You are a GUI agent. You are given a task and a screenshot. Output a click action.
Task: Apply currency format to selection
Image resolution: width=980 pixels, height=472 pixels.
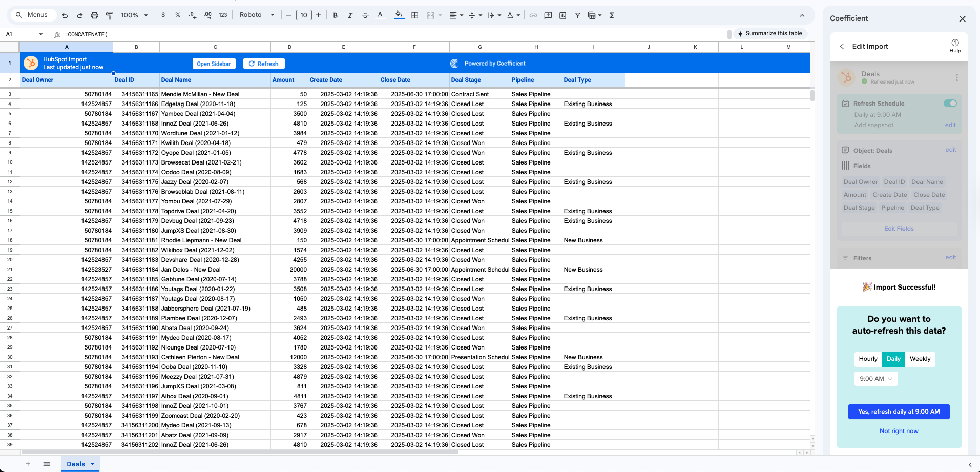click(x=163, y=15)
